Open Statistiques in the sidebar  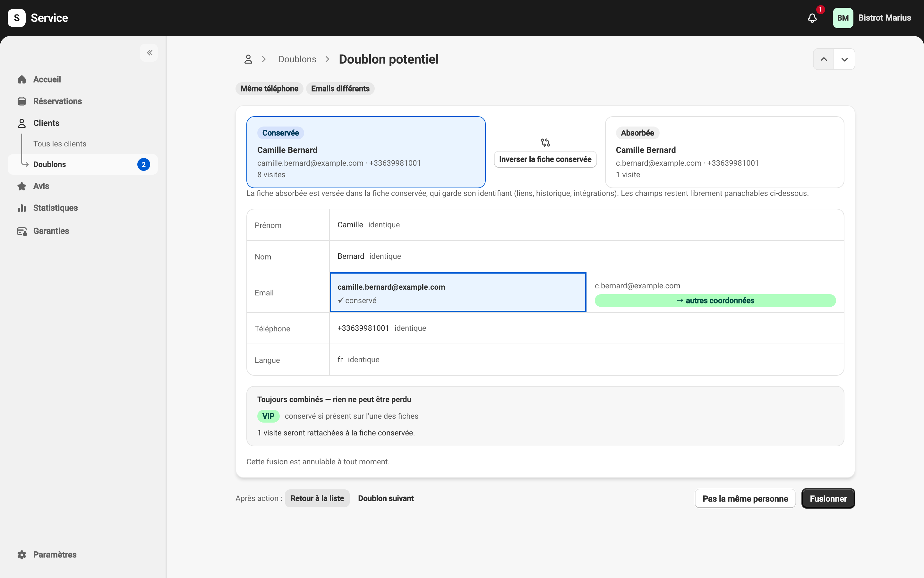point(82,208)
